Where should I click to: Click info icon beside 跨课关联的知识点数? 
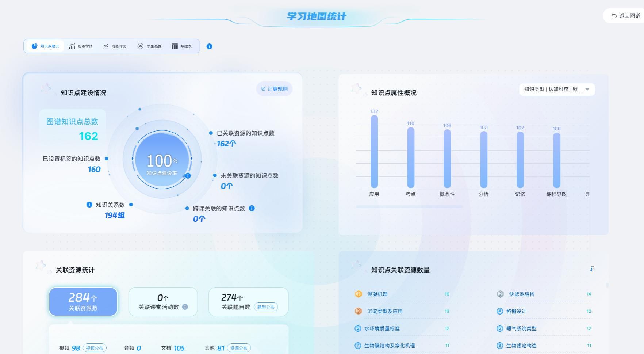(x=252, y=208)
